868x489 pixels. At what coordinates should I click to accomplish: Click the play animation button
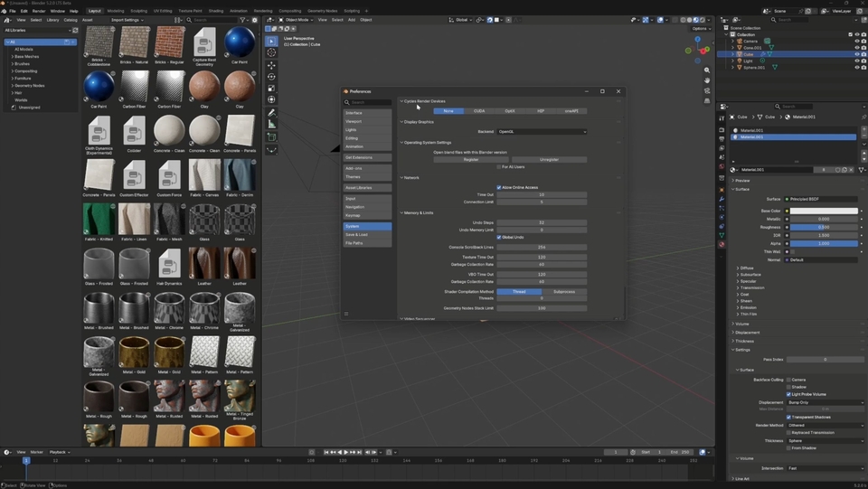pyautogui.click(x=346, y=452)
